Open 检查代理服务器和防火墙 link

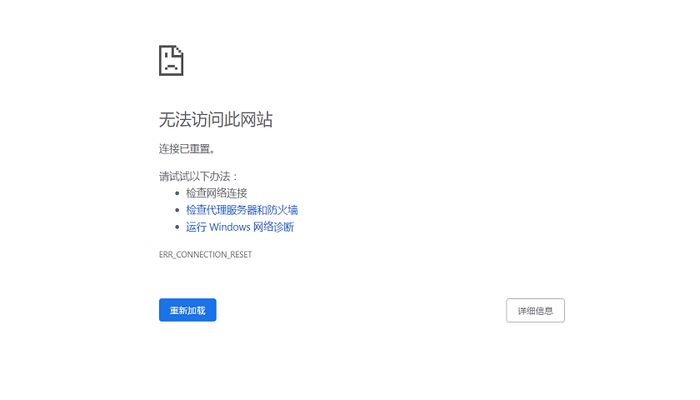pyautogui.click(x=242, y=210)
